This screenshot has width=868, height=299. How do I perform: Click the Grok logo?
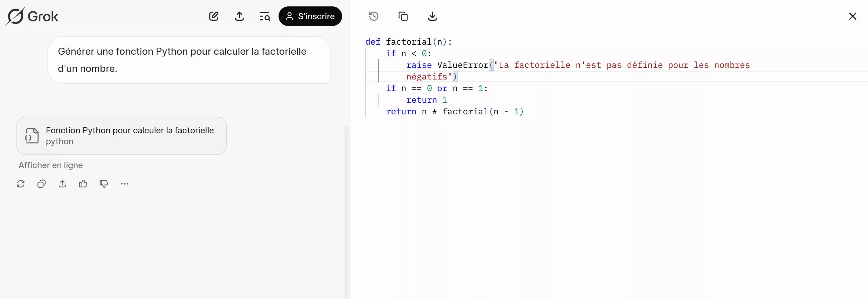[32, 16]
